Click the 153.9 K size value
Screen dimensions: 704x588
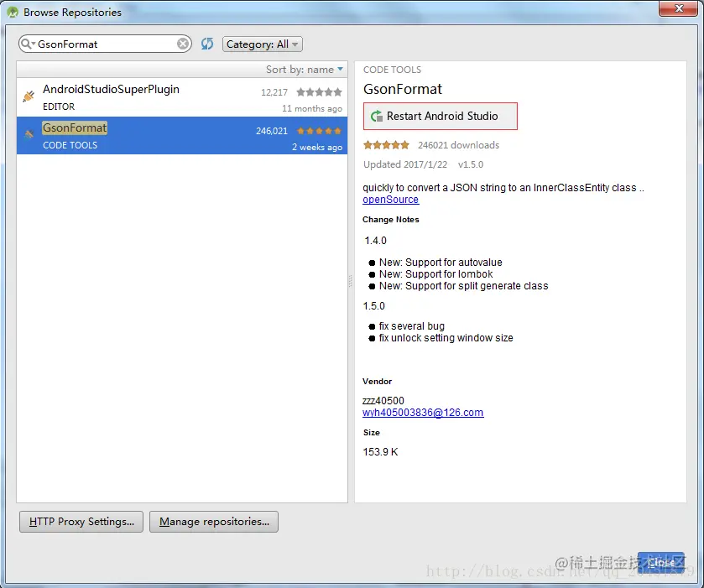click(380, 451)
